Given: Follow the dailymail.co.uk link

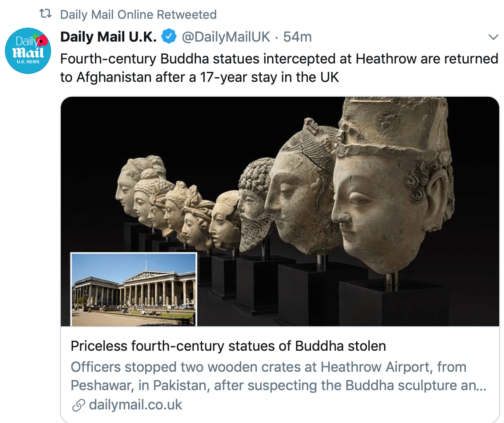Looking at the screenshot, I should pos(135,405).
